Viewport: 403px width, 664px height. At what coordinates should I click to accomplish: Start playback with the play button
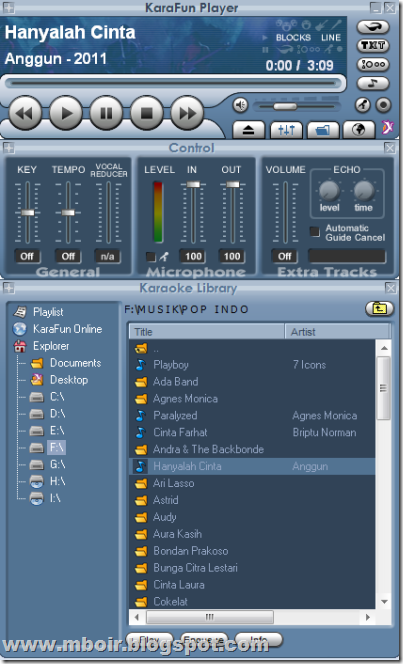coord(66,113)
